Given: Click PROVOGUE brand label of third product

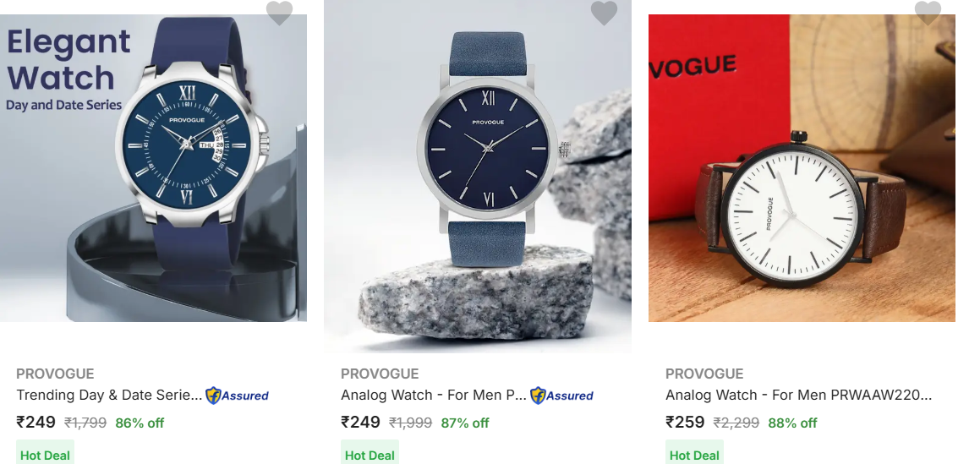Looking at the screenshot, I should click(x=704, y=374).
